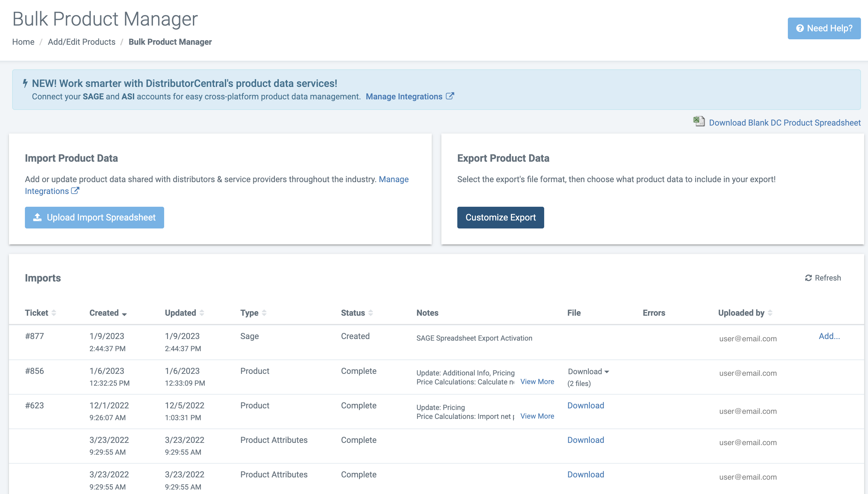868x494 pixels.
Task: Click Add... link for ticket #877
Action: click(829, 336)
